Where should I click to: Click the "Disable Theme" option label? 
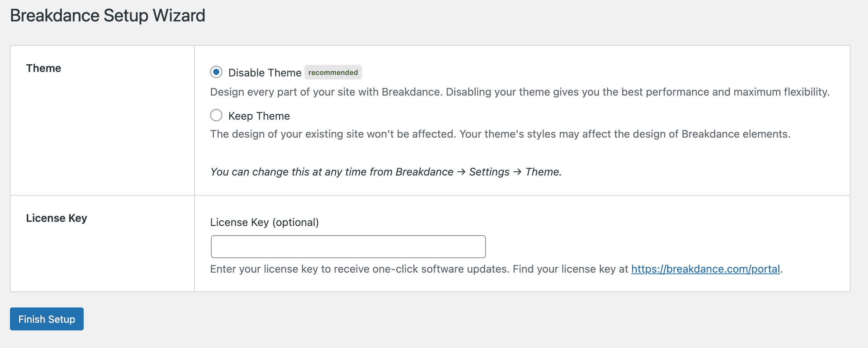click(x=265, y=73)
